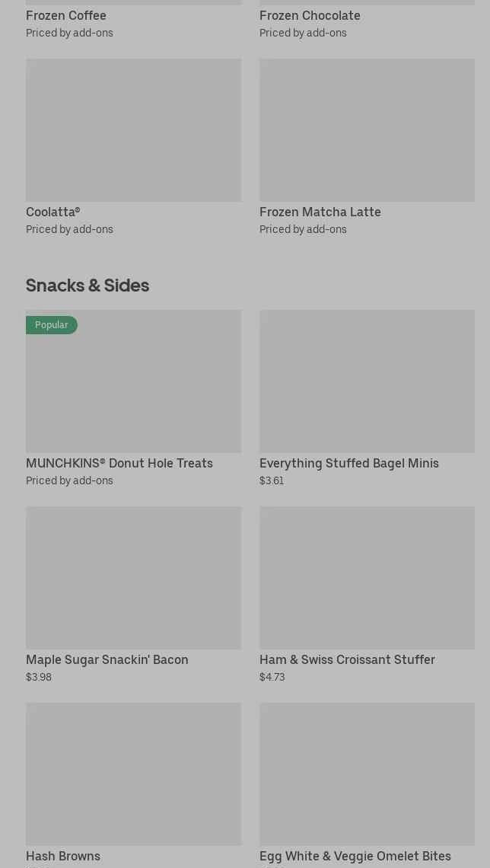Open the Frozen Coffee item
The width and height of the screenshot is (490, 868).
pyautogui.click(x=66, y=15)
